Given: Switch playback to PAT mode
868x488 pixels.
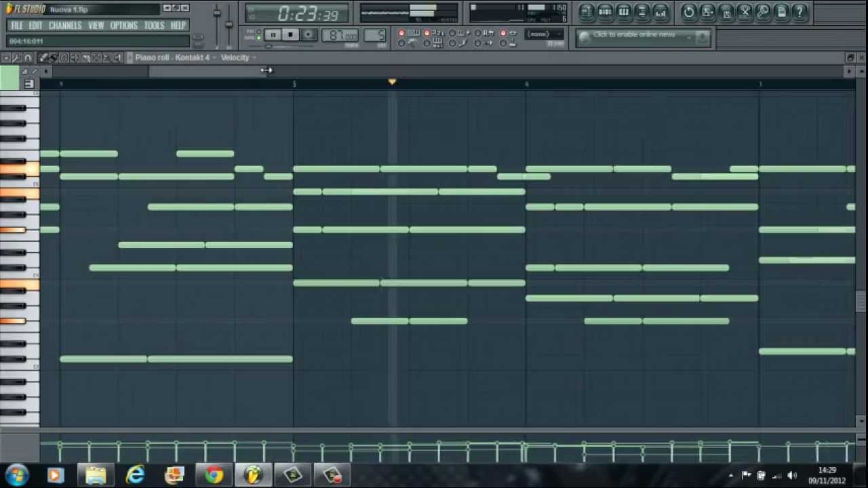Looking at the screenshot, I should coord(258,31).
